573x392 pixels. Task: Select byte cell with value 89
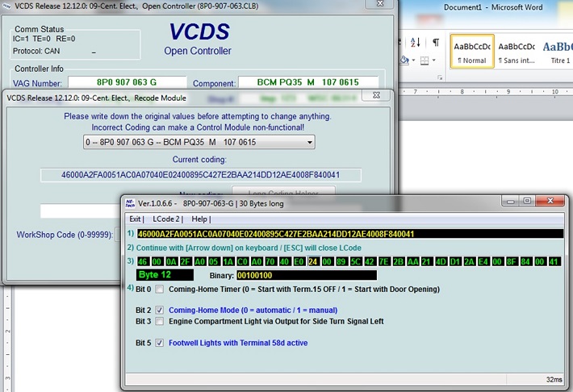coord(341,261)
